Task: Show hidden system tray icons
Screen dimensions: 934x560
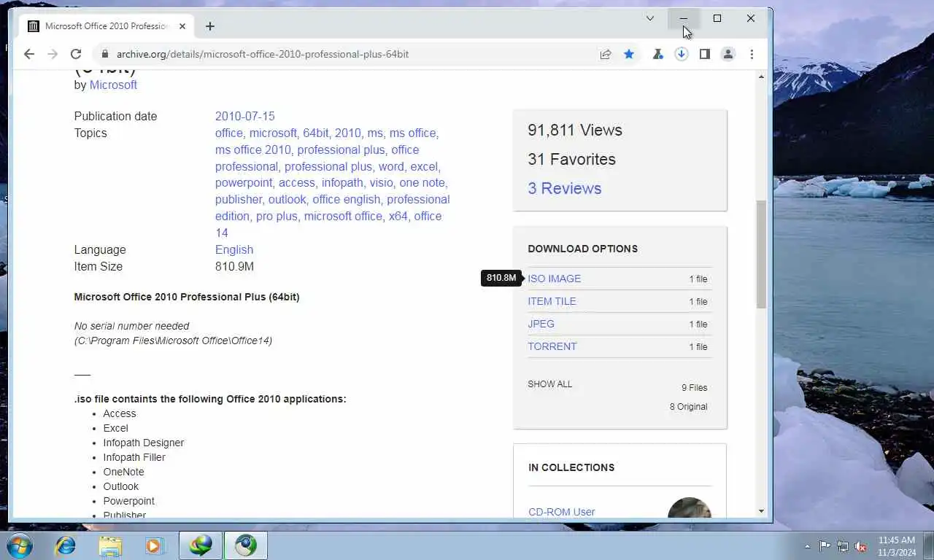Action: (807, 546)
